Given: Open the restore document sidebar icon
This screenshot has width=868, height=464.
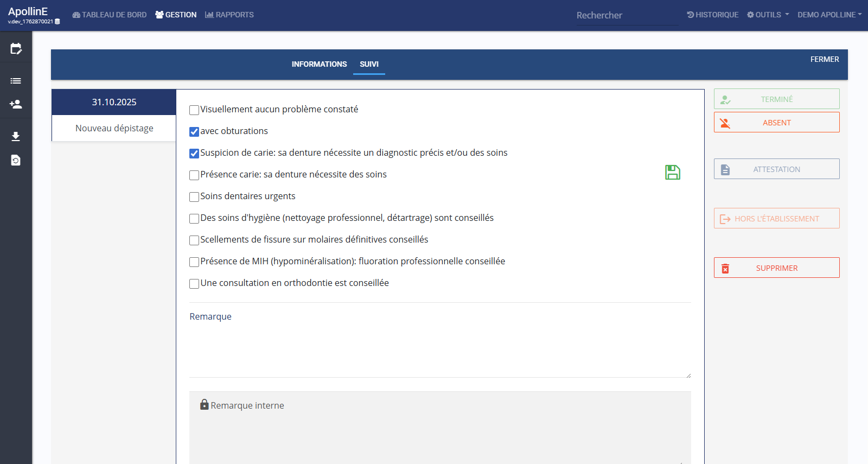Looking at the screenshot, I should pyautogui.click(x=16, y=160).
